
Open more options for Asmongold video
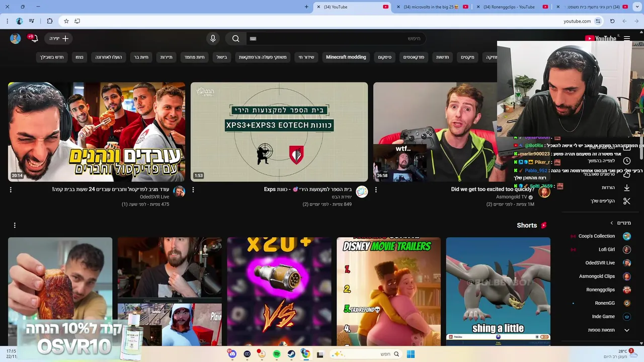coord(376,190)
